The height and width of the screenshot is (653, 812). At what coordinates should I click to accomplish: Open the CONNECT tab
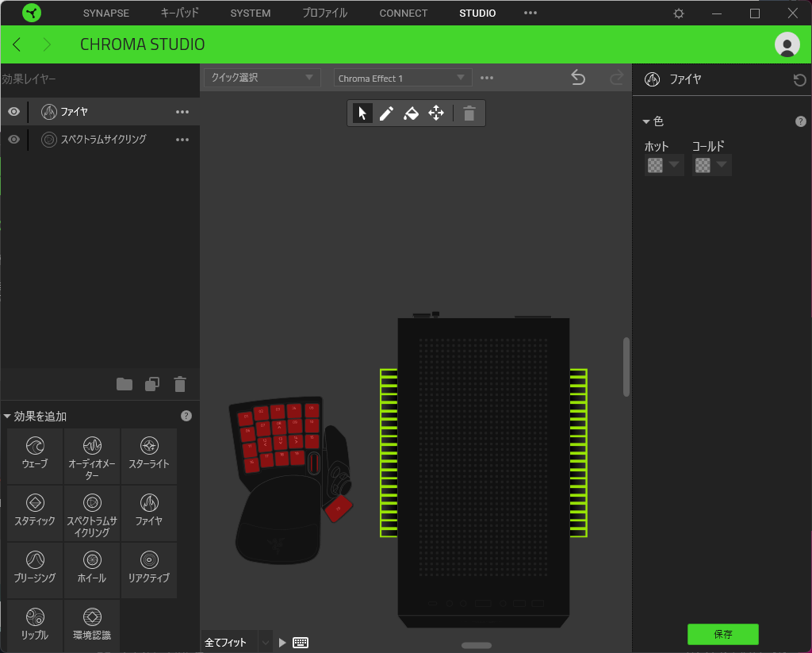[403, 13]
